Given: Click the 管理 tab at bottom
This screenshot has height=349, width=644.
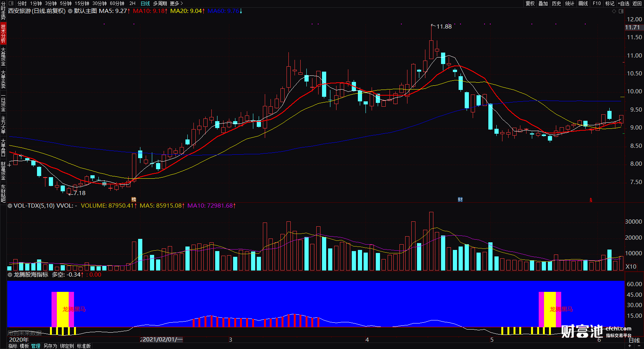Looking at the screenshot, I should (36, 346).
